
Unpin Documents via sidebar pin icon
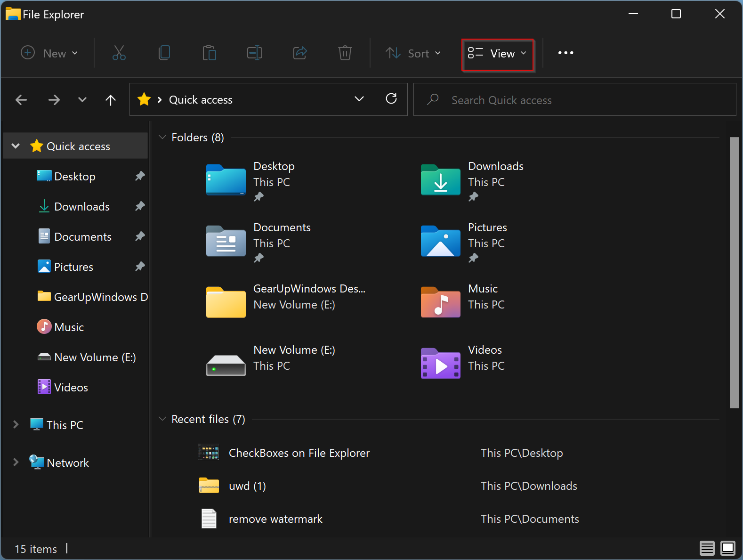point(140,236)
